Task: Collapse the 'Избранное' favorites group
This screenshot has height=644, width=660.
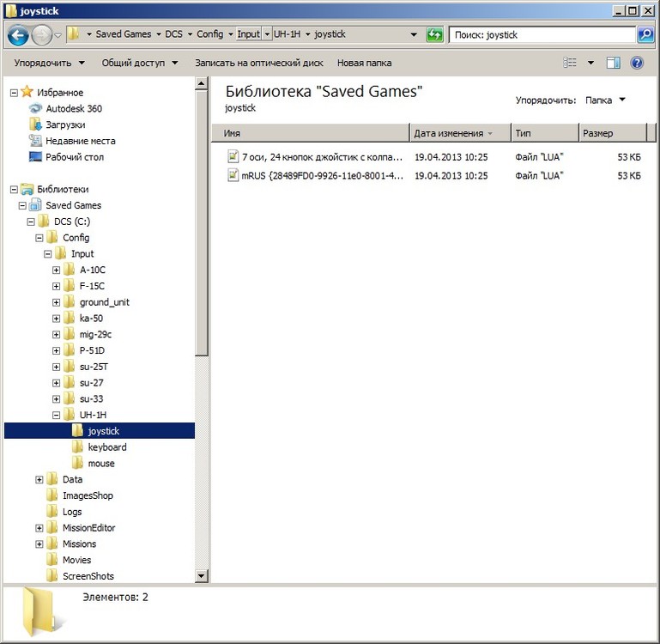Action: click(x=14, y=93)
